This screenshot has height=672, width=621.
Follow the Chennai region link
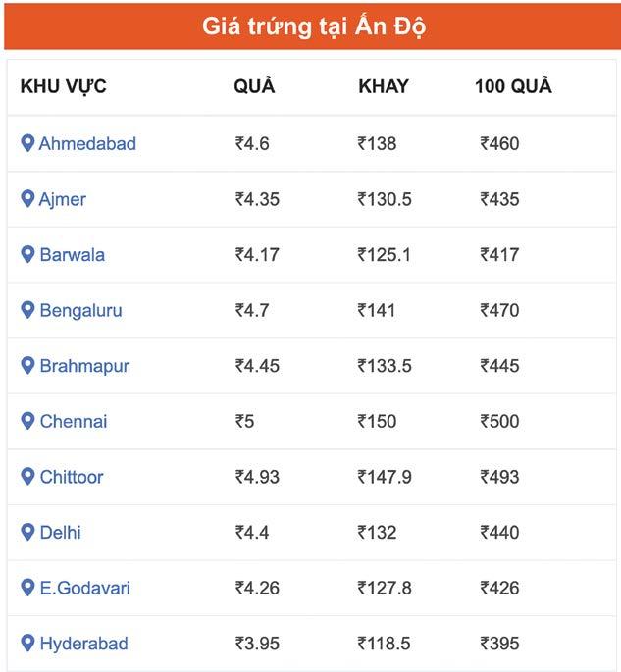74,422
